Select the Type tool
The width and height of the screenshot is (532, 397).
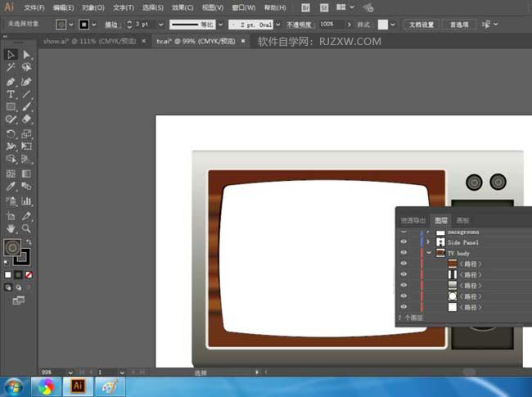click(x=11, y=95)
